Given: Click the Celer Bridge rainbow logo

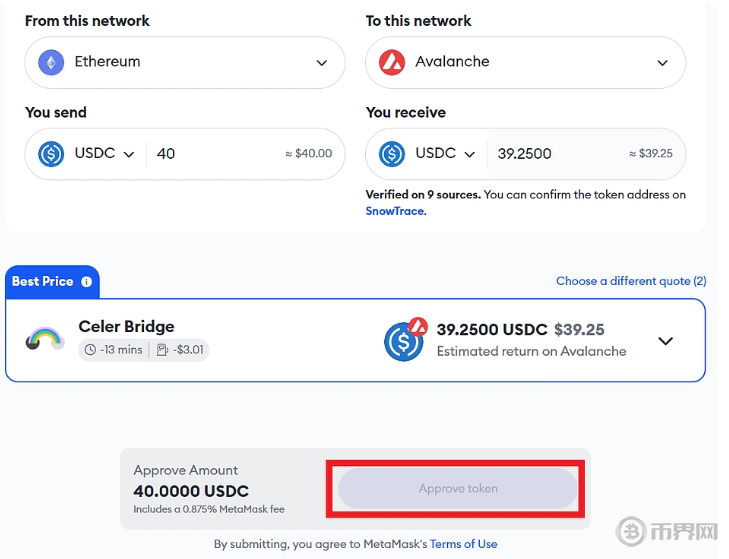Looking at the screenshot, I should click(45, 339).
